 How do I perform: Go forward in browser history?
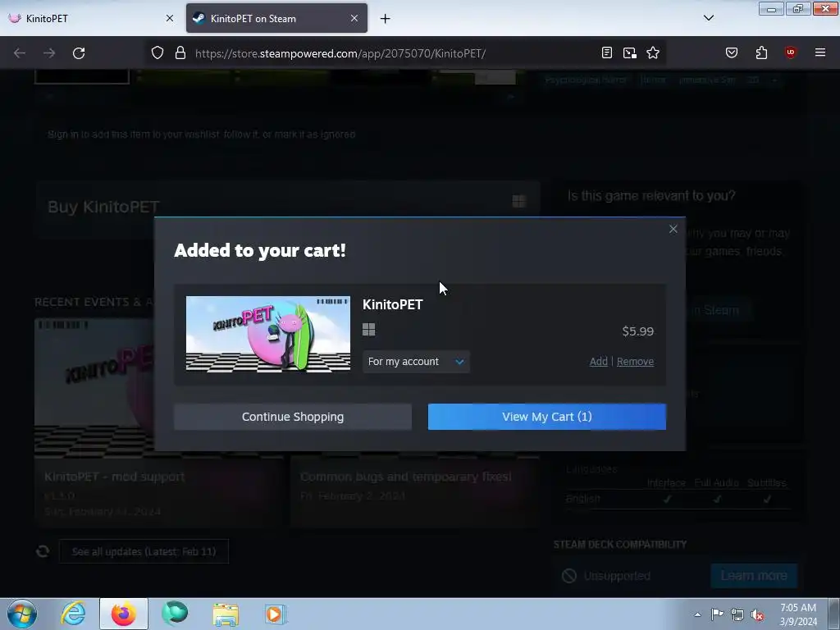49,53
